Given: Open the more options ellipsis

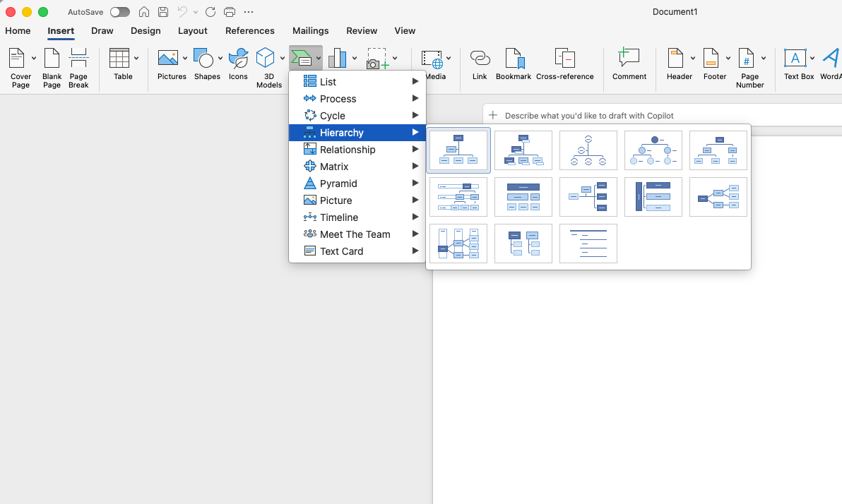Looking at the screenshot, I should (248, 12).
